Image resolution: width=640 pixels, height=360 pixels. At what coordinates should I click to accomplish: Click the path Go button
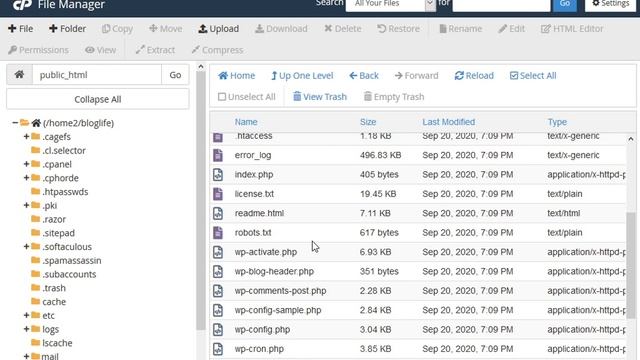point(175,75)
